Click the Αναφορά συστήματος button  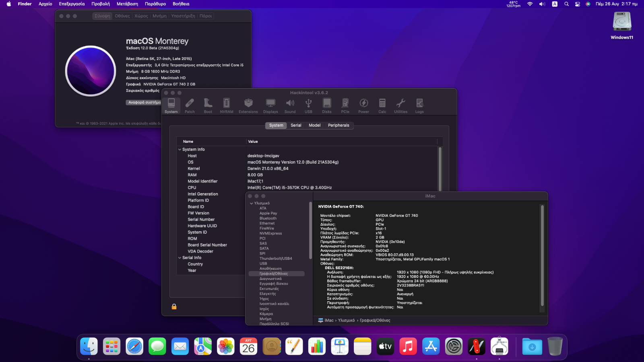(144, 103)
